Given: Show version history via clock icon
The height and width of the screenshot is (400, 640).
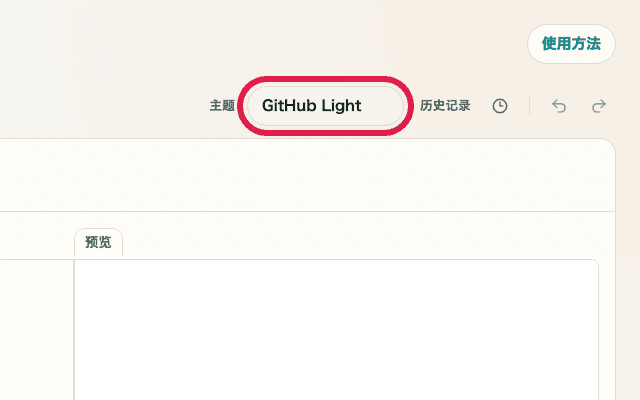Looking at the screenshot, I should point(500,106).
